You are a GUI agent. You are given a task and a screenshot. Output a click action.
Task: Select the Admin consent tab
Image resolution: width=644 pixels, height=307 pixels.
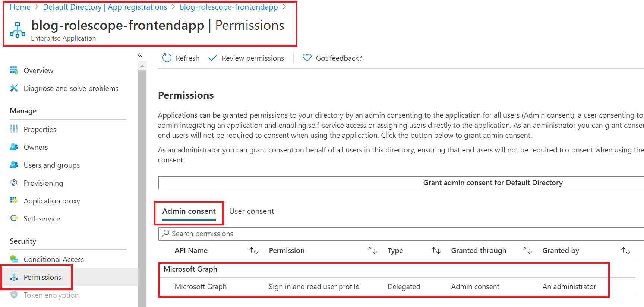(x=189, y=211)
